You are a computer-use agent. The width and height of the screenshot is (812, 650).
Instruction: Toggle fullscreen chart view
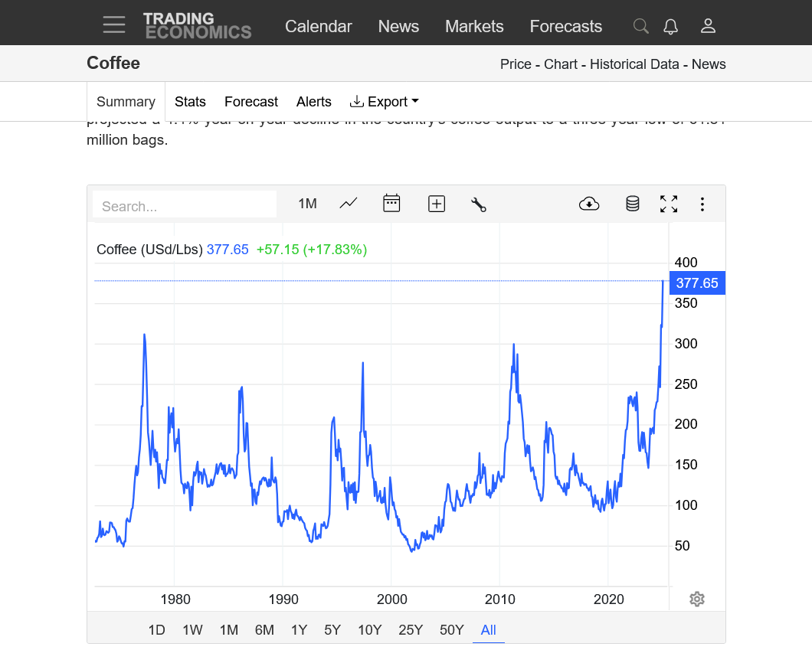pyautogui.click(x=669, y=204)
